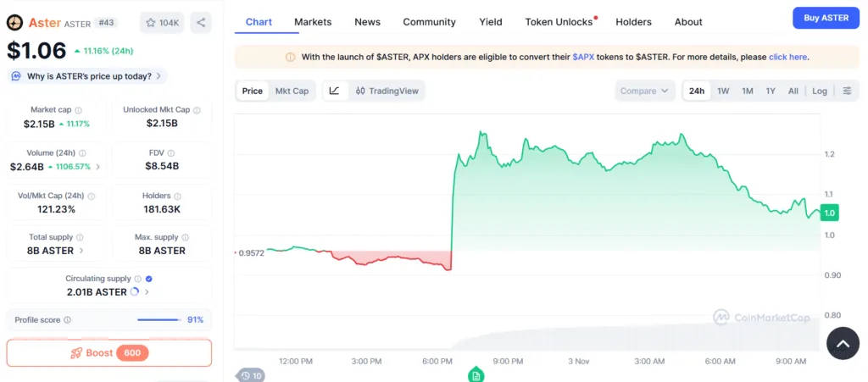Screen dimensions: 868x382
Task: Select All time range
Action: (x=793, y=91)
